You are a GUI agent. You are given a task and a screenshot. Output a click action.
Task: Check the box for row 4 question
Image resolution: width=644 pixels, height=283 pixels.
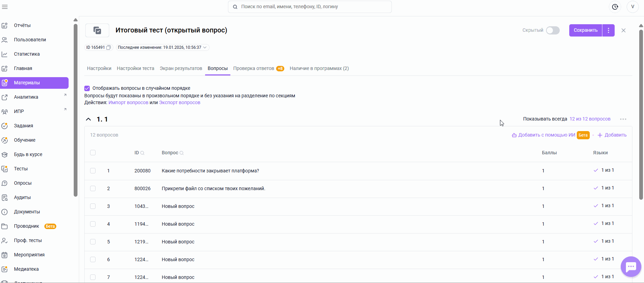click(93, 224)
